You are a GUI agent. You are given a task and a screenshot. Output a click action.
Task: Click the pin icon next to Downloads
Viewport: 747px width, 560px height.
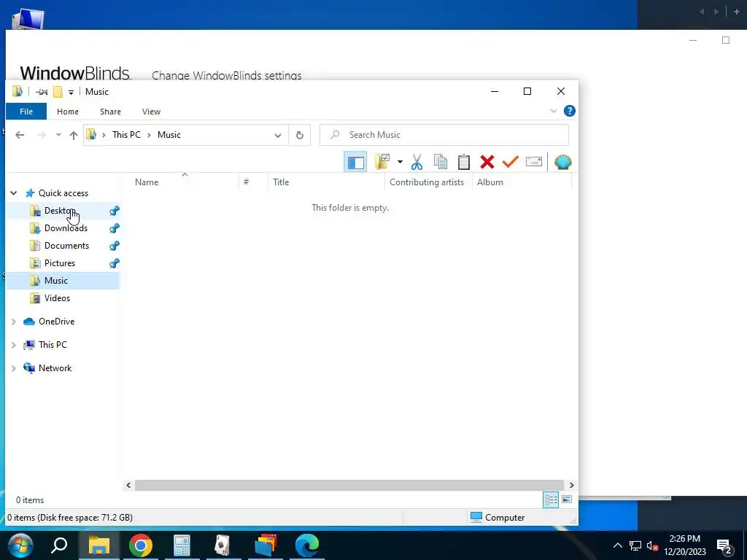[x=115, y=228]
